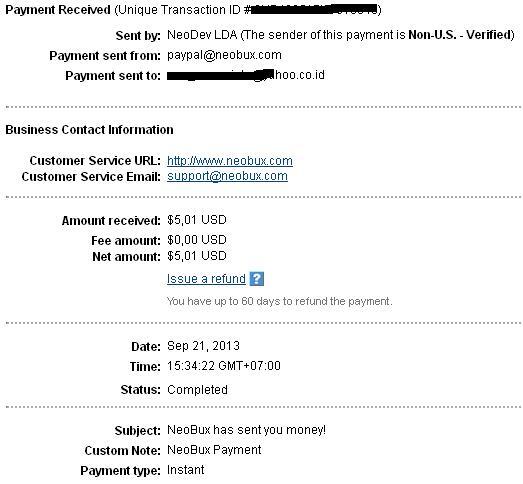Click the support@neobux.com email link
The width and height of the screenshot is (523, 484).
pyautogui.click(x=227, y=176)
